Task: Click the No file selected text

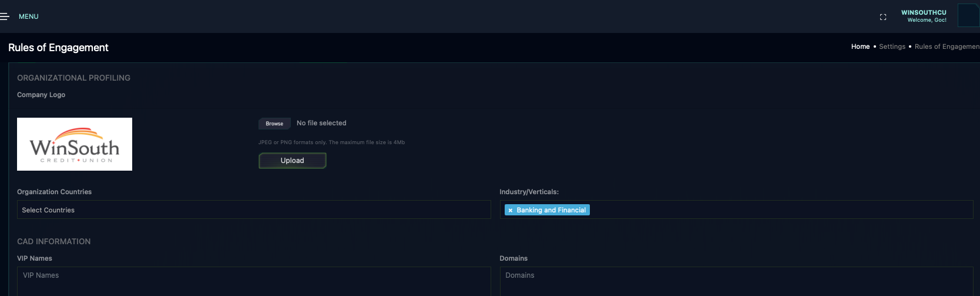Action: click(321, 123)
